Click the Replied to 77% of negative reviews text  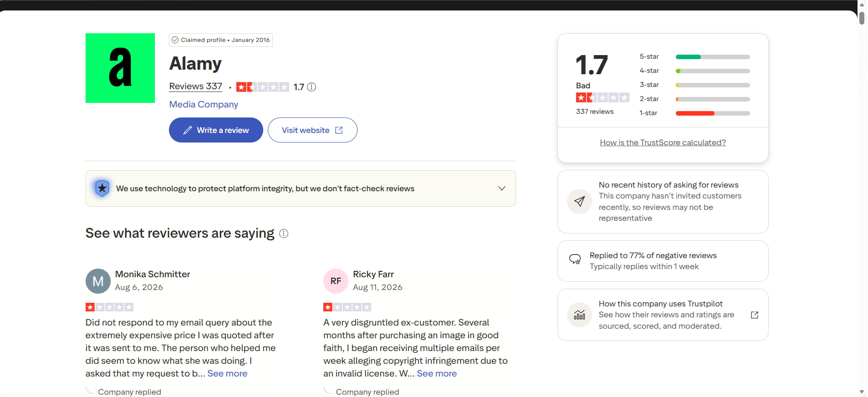pyautogui.click(x=653, y=255)
